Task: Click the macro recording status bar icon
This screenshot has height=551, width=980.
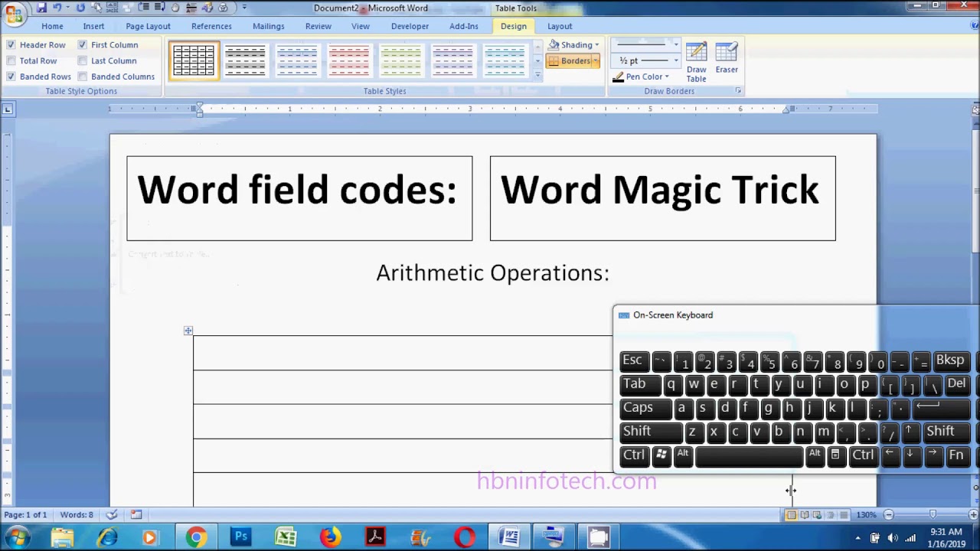Action: pos(136,515)
